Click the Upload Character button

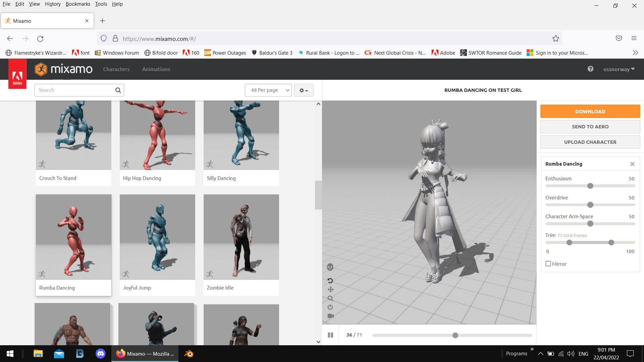pyautogui.click(x=590, y=142)
